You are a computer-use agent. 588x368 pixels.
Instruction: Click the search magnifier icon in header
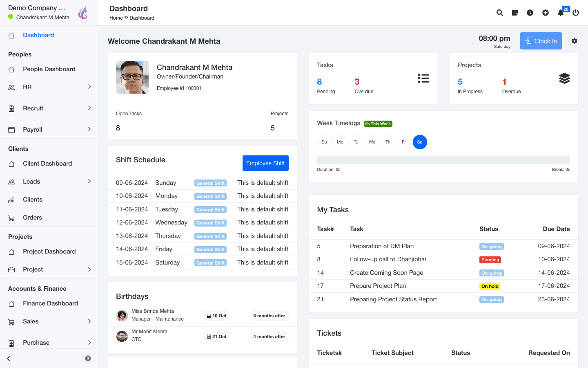click(499, 13)
